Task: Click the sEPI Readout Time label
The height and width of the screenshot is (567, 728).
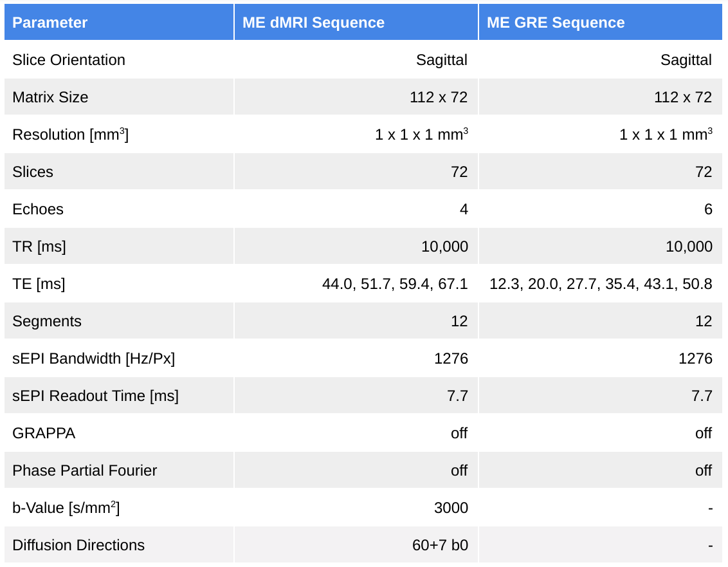Action: pyautogui.click(x=95, y=396)
